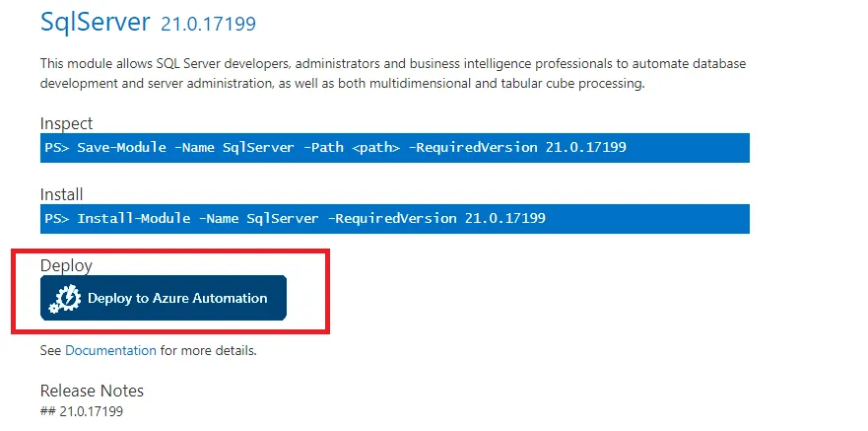The height and width of the screenshot is (431, 868).
Task: Click Deploy to Azure Automation button
Action: pos(175,298)
